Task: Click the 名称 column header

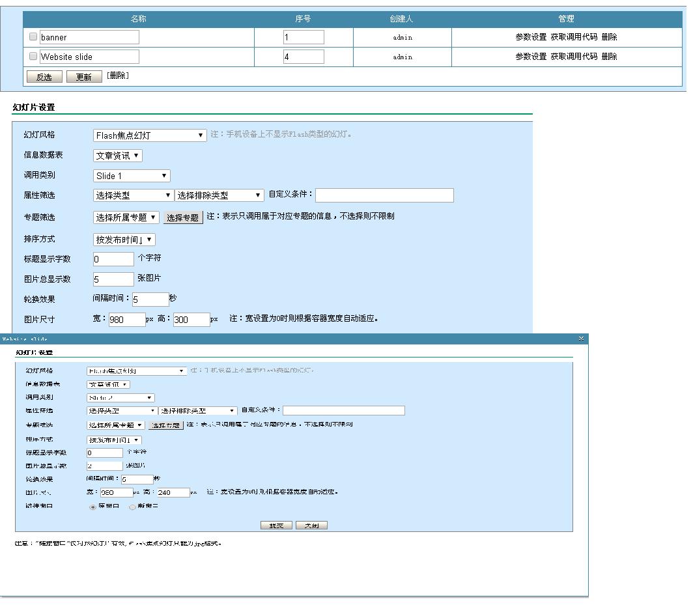Action: (x=138, y=19)
